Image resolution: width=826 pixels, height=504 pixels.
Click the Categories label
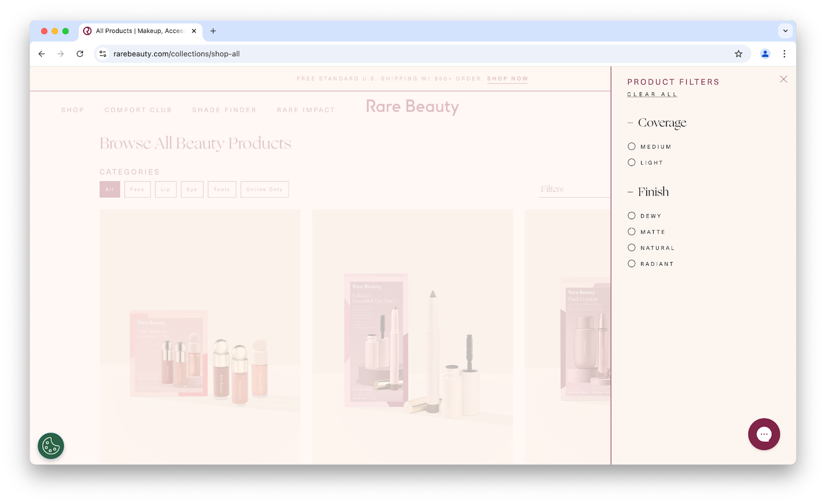[130, 172]
